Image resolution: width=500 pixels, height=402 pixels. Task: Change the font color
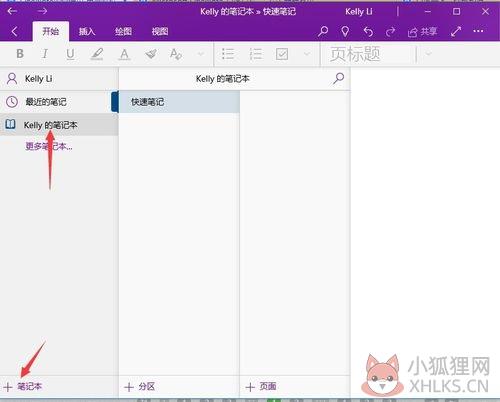coord(124,54)
